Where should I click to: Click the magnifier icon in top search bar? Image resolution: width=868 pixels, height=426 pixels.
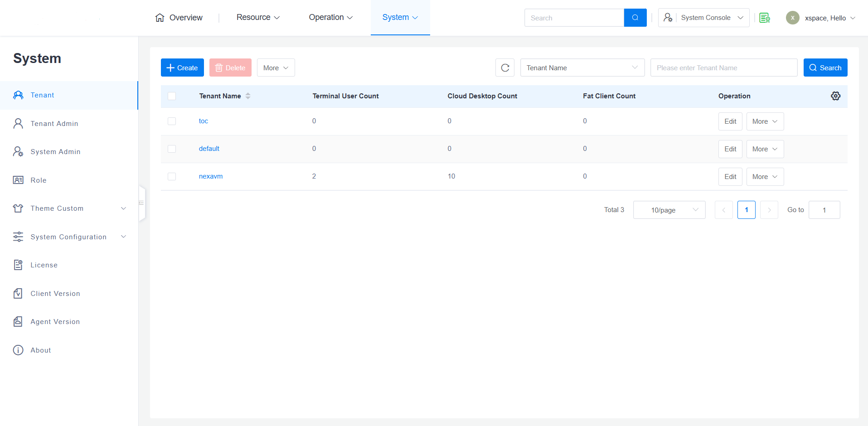(x=635, y=18)
